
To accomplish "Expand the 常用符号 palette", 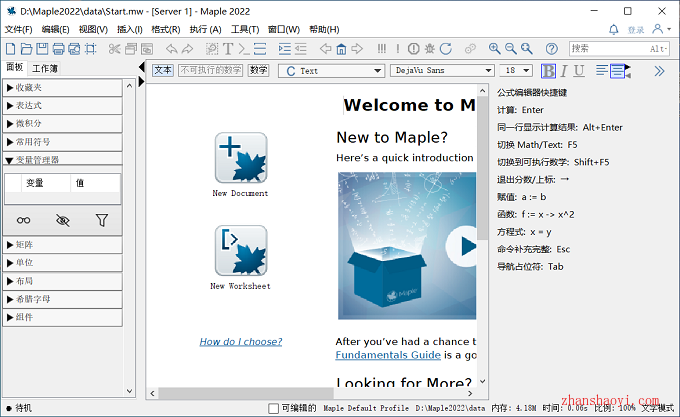I will (62, 142).
